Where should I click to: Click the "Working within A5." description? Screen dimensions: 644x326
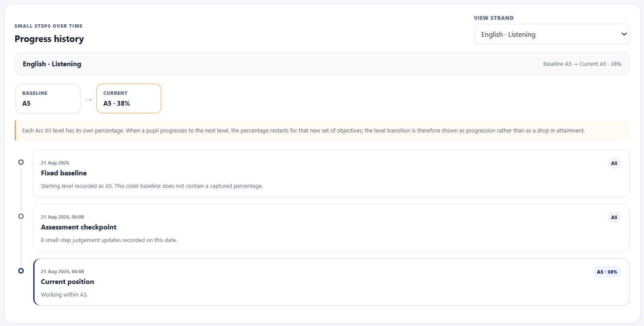(64, 295)
